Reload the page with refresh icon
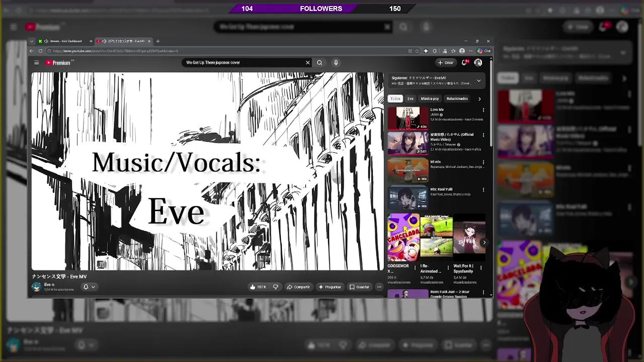 point(40,51)
